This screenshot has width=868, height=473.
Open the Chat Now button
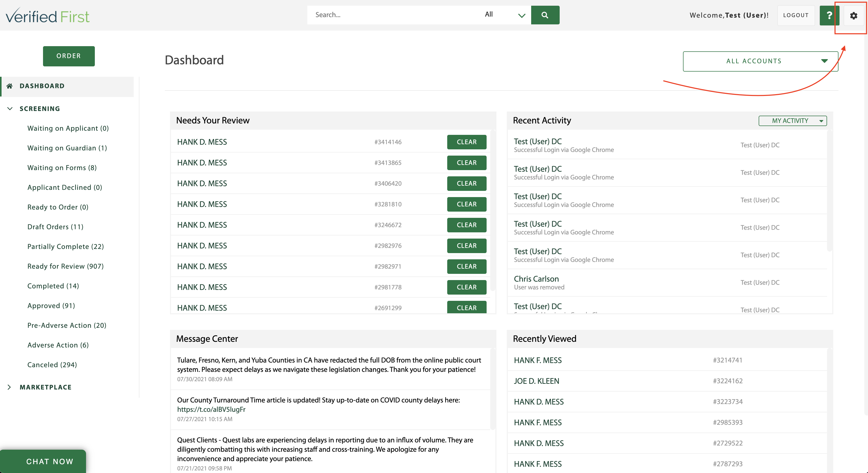click(43, 461)
